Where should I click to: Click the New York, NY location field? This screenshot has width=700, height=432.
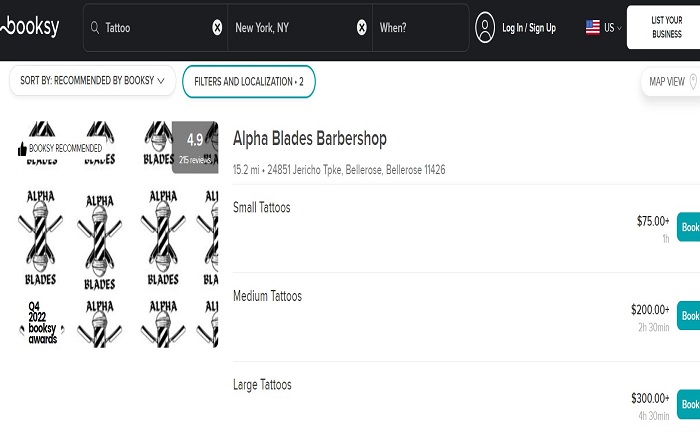click(x=300, y=28)
